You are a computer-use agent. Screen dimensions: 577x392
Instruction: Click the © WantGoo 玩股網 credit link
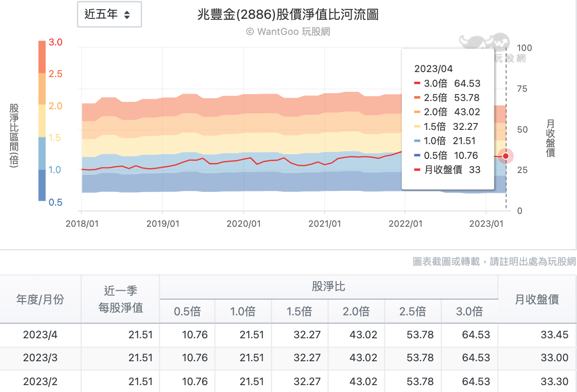point(288,32)
